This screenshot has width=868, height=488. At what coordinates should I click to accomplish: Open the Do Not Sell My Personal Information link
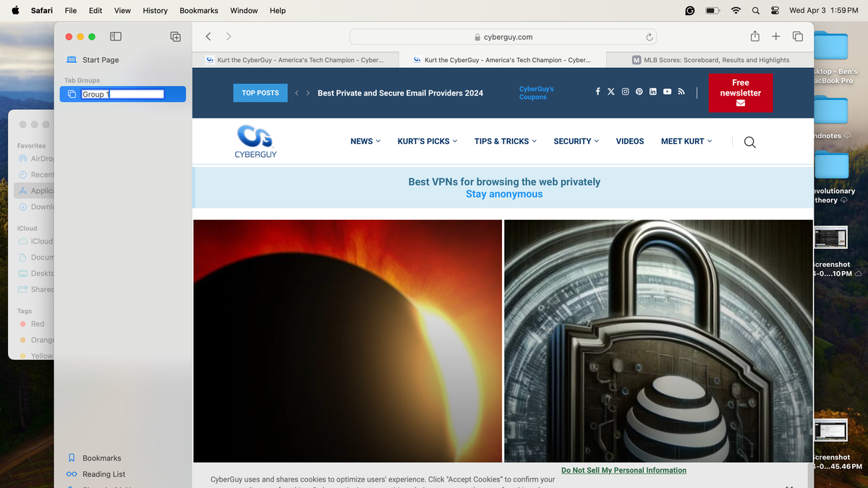click(624, 470)
